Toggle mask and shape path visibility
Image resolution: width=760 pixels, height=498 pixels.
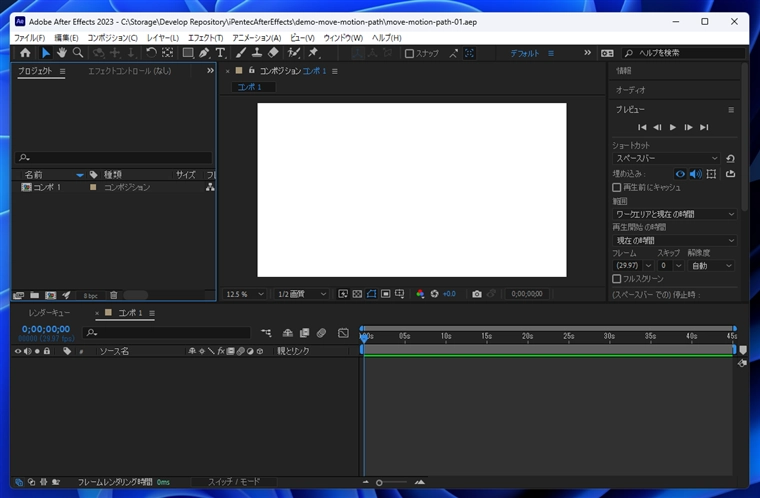(x=371, y=294)
